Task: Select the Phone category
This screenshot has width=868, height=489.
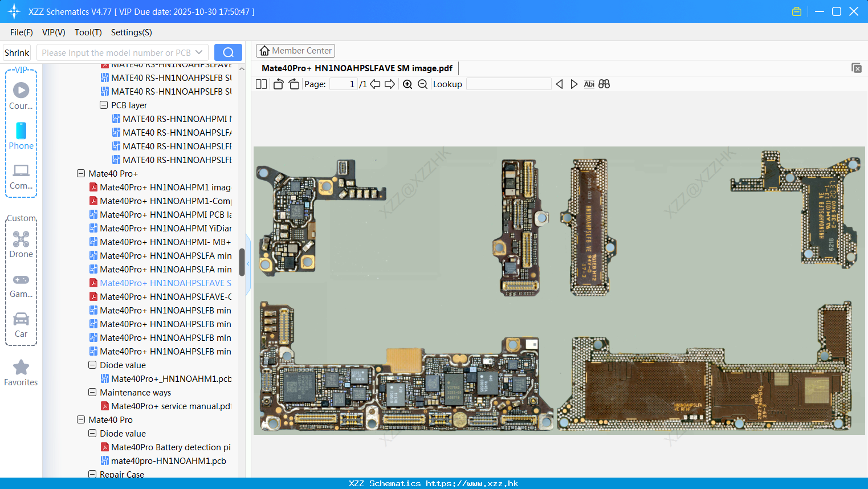Action: (x=21, y=136)
